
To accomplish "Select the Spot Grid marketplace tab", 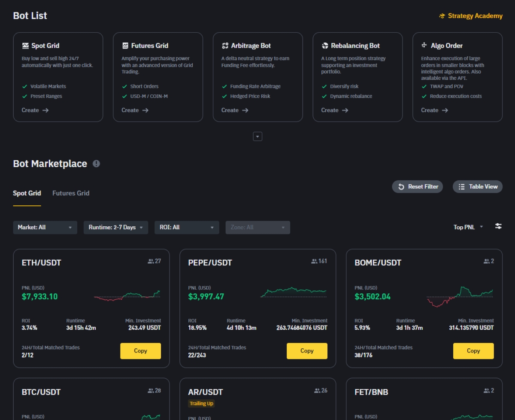I will pyautogui.click(x=27, y=193).
